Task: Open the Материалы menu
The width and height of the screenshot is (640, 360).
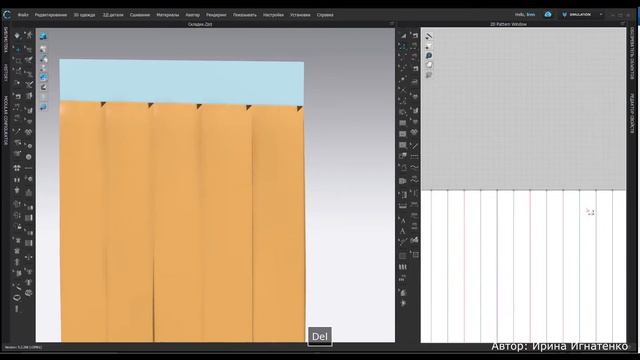Action: tap(168, 15)
